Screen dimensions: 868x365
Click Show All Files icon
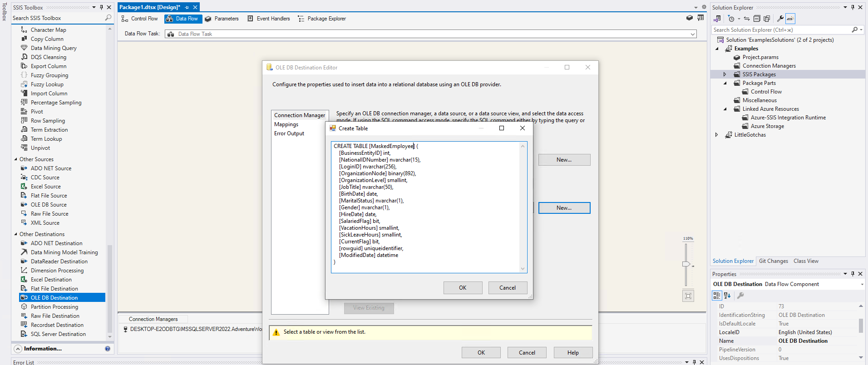click(767, 19)
